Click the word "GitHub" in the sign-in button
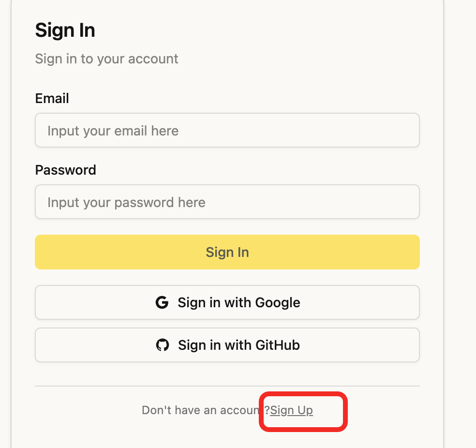Screen dimensions: 476x448 pos(278,345)
